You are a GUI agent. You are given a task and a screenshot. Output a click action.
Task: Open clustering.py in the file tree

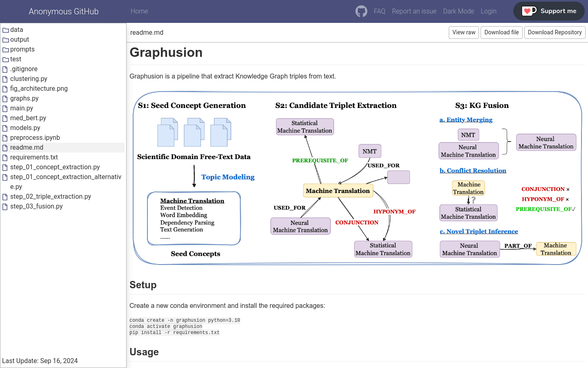point(29,79)
